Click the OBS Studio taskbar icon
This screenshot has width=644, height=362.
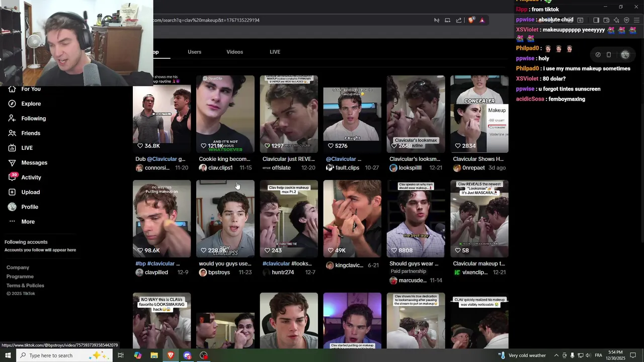(203, 355)
